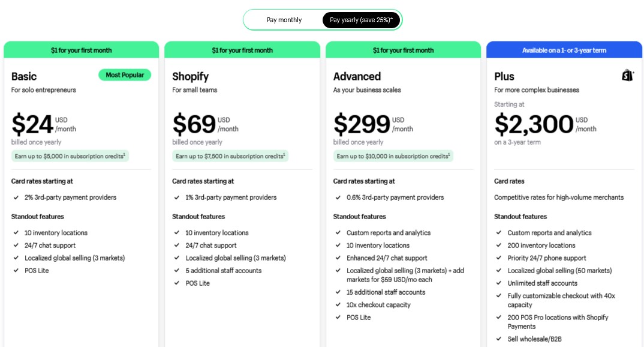Click the Most Popular badge on Basic
The width and height of the screenshot is (644, 347).
click(x=125, y=75)
